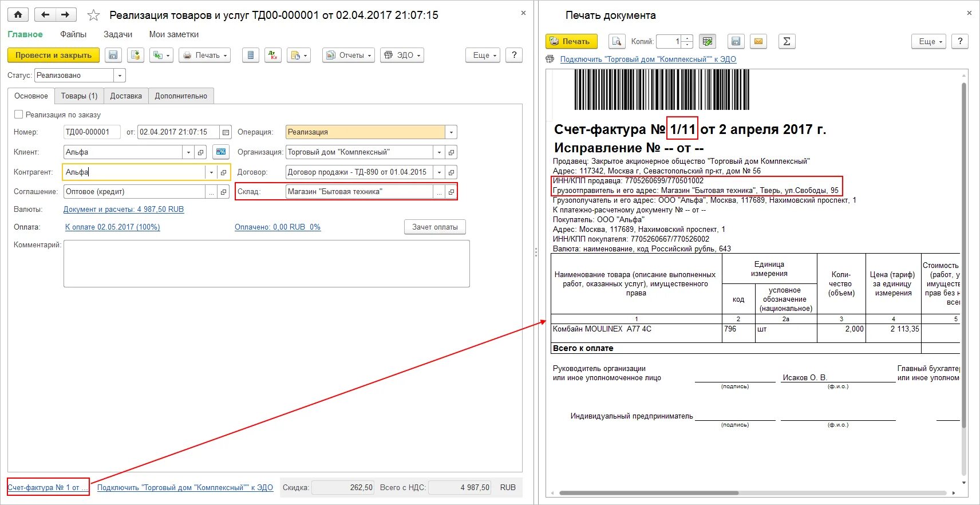This screenshot has height=505, width=980.
Task: Open the Мои заметки section
Action: 174,34
